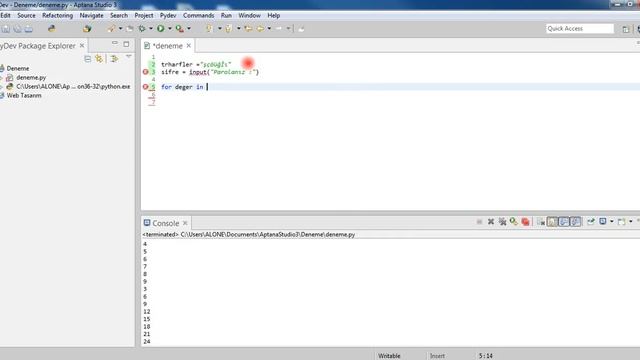Click the Display Selected Console icon
The width and height of the screenshot is (640, 360).
[602, 222]
